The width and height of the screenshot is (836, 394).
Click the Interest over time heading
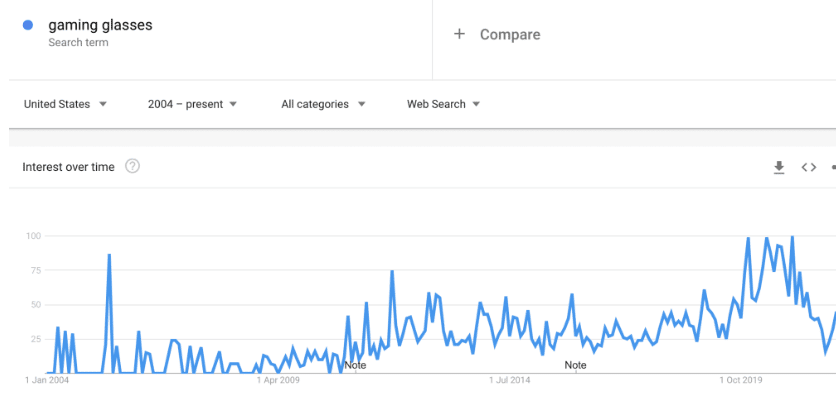click(x=68, y=167)
